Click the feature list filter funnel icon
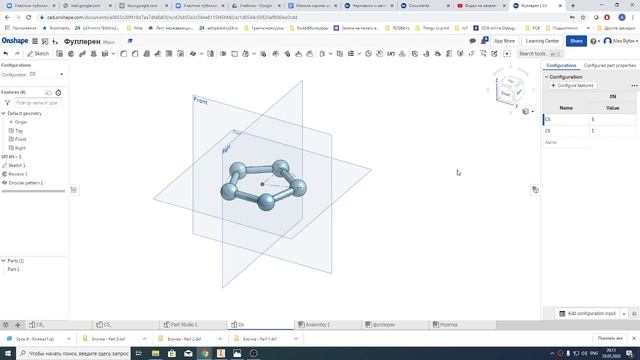640x360 pixels. point(7,103)
